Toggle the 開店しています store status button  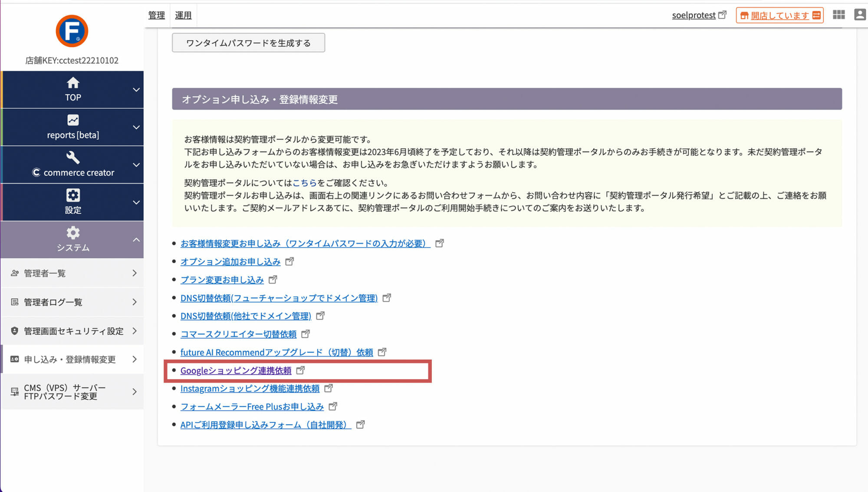[779, 16]
